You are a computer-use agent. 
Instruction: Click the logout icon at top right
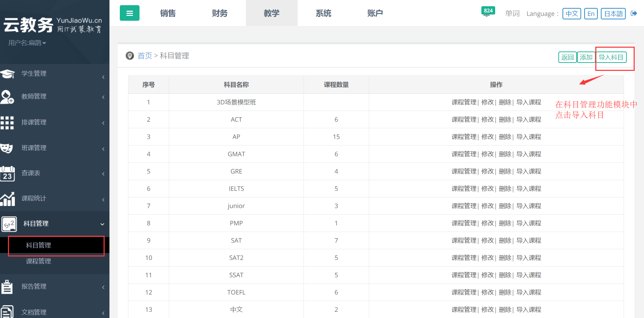pyautogui.click(x=634, y=13)
